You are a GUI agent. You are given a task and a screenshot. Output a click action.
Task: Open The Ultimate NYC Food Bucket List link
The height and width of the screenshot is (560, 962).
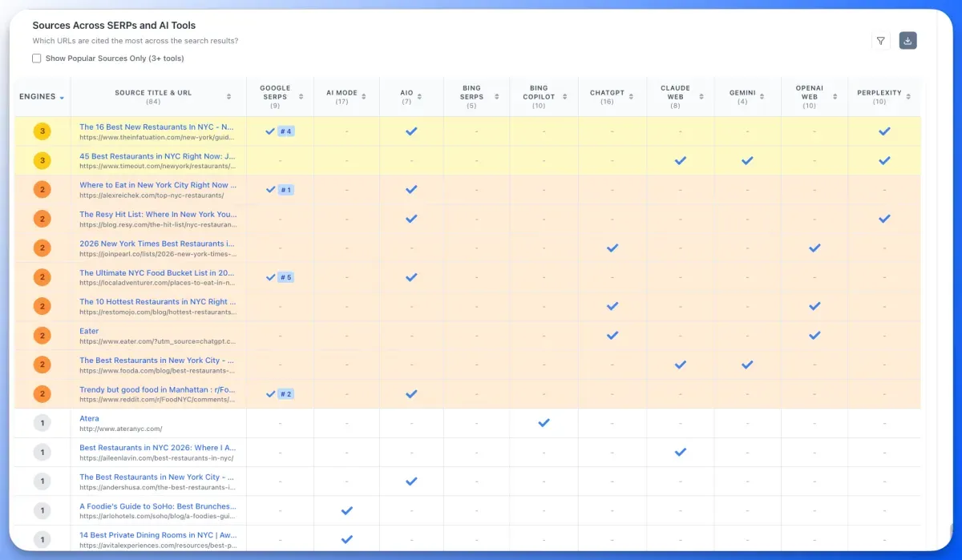(x=157, y=272)
